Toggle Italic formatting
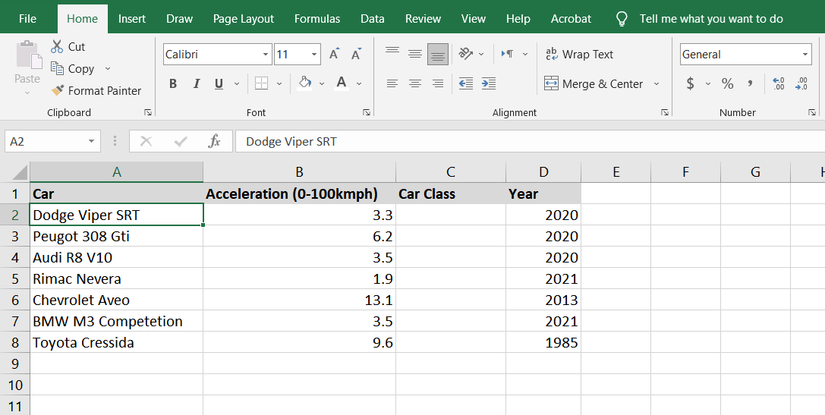This screenshot has height=415, width=825. (196, 84)
